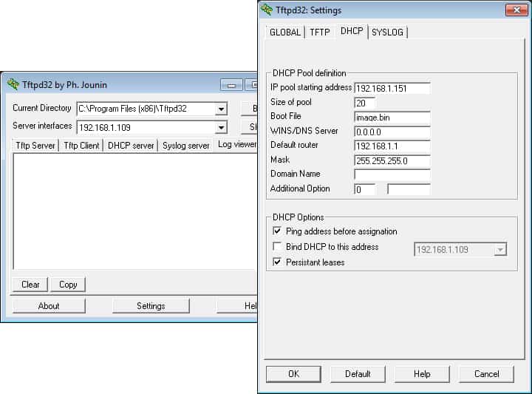The height and width of the screenshot is (394, 532).
Task: Switch to the DHCP server tab
Action: [x=131, y=146]
